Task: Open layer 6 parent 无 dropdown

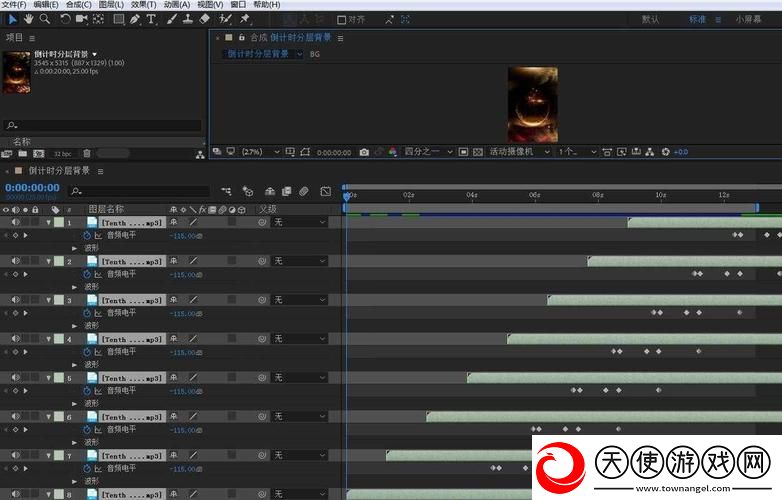Action: (x=299, y=416)
